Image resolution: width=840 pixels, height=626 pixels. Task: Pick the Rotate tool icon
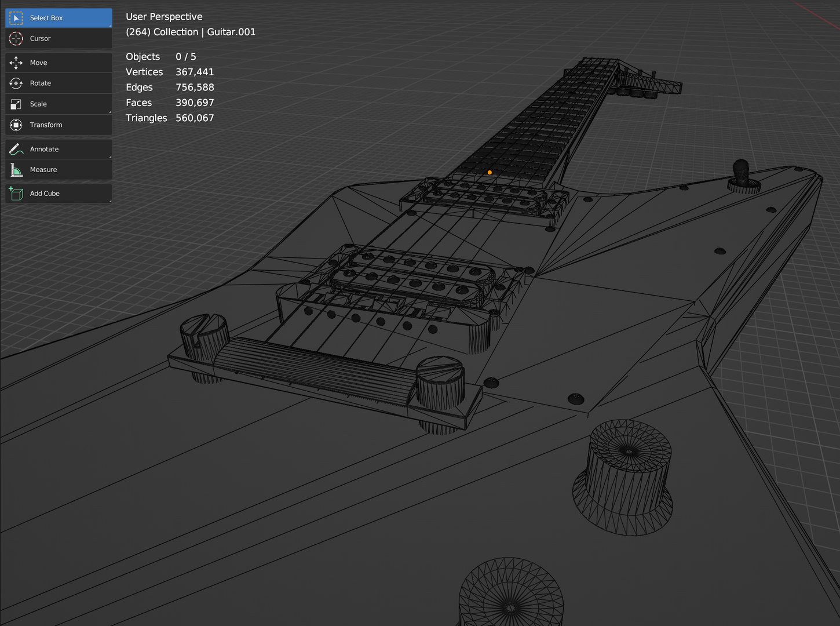(16, 83)
